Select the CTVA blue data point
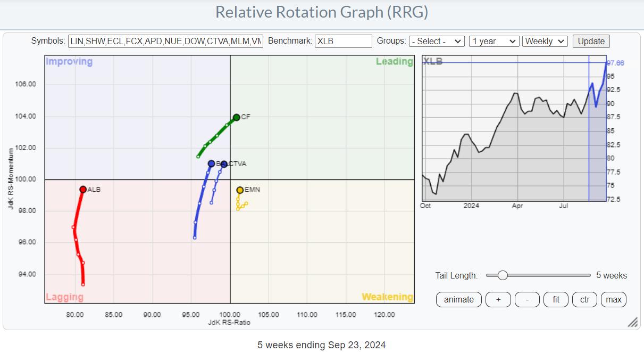The width and height of the screenshot is (644, 352). click(x=224, y=164)
